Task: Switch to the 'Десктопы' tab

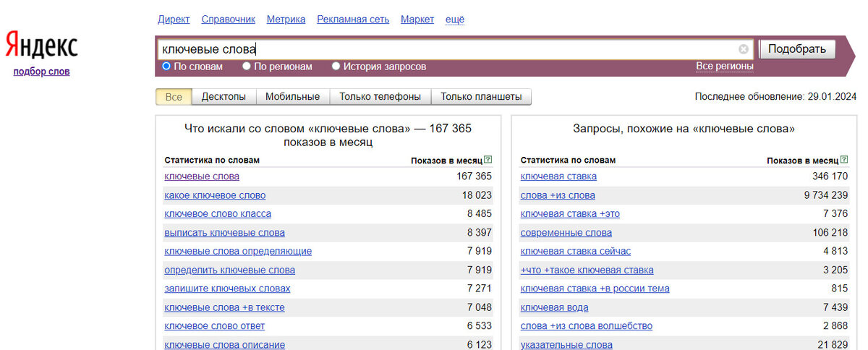Action: (x=224, y=96)
